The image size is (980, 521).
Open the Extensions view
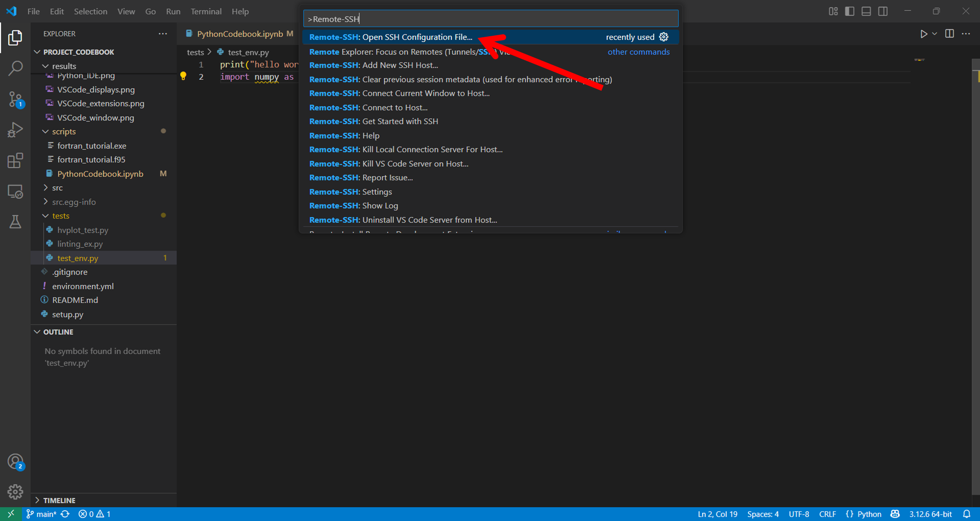coord(15,161)
